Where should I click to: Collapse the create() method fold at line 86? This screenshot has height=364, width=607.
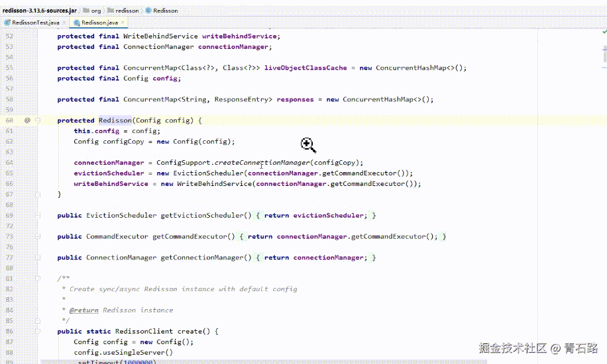pos(38,331)
